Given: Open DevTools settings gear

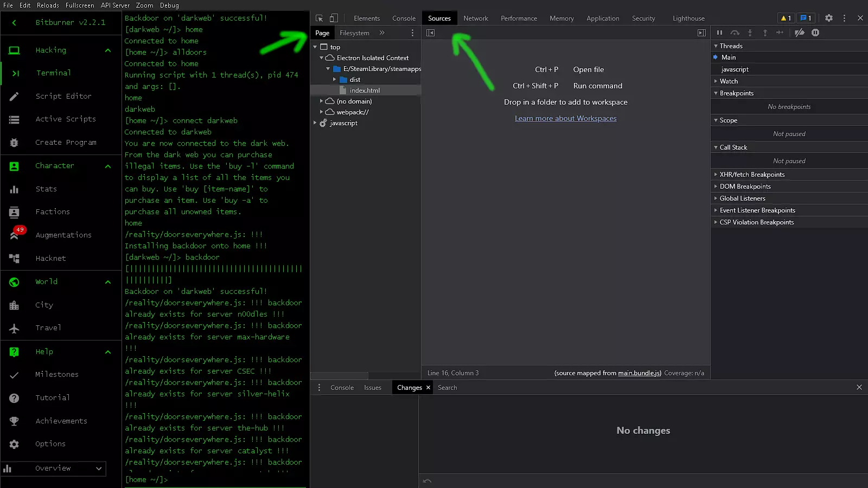Looking at the screenshot, I should point(828,18).
